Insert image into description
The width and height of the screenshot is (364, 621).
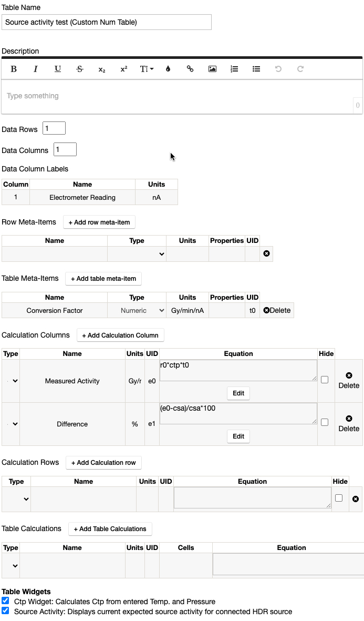pyautogui.click(x=212, y=69)
